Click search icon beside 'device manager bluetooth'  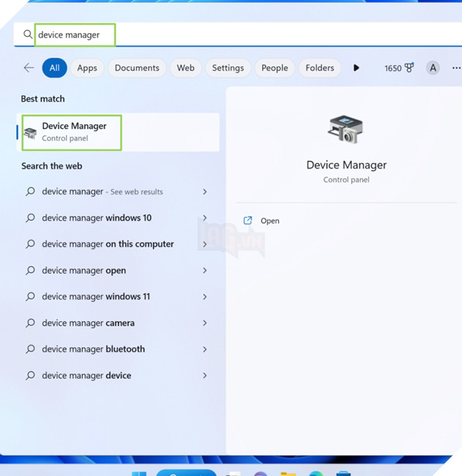30,349
